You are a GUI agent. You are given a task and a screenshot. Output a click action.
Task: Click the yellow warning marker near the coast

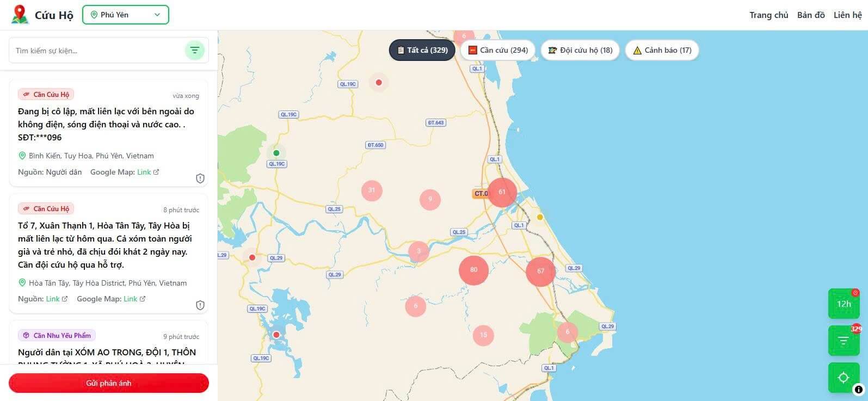pyautogui.click(x=540, y=217)
